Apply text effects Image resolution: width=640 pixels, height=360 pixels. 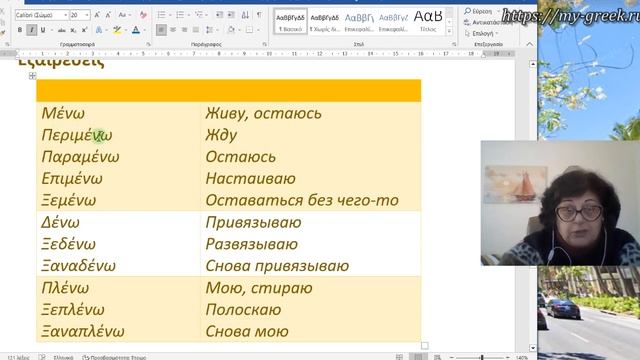[99, 30]
